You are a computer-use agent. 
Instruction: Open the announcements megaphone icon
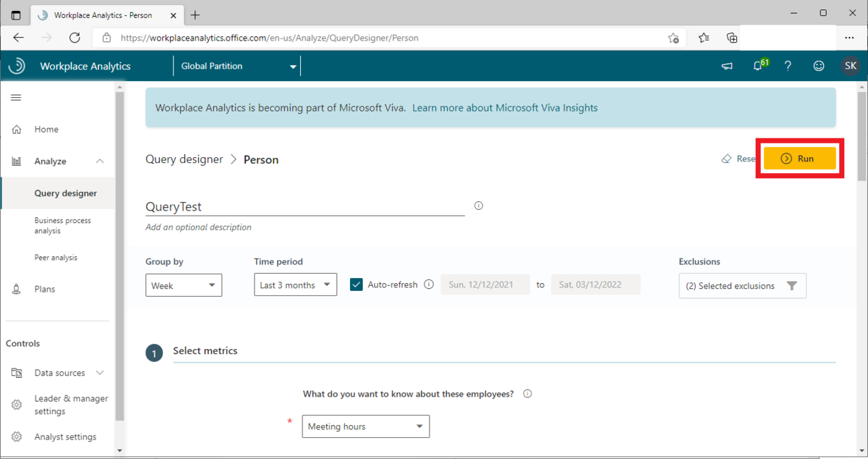(727, 66)
